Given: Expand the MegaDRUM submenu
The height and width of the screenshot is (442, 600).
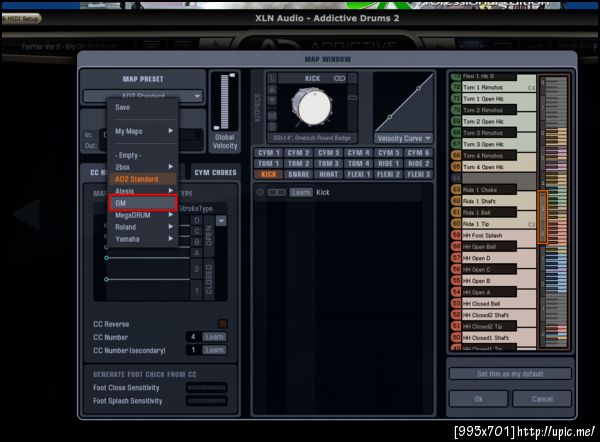Looking at the screenshot, I should [x=142, y=215].
